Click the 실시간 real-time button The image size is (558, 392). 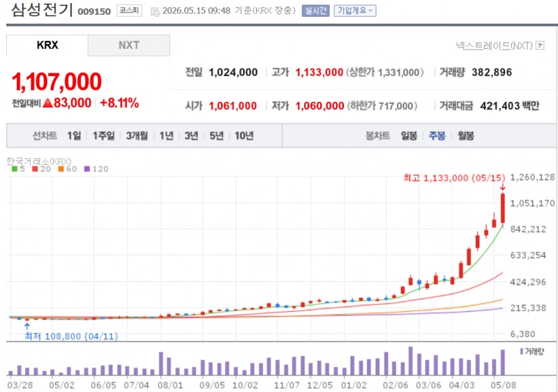point(316,10)
